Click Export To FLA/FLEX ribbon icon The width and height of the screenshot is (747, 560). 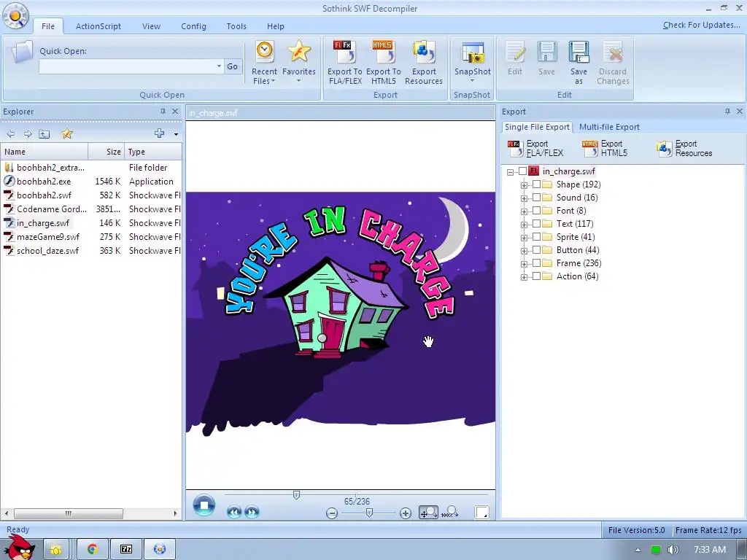(x=345, y=63)
